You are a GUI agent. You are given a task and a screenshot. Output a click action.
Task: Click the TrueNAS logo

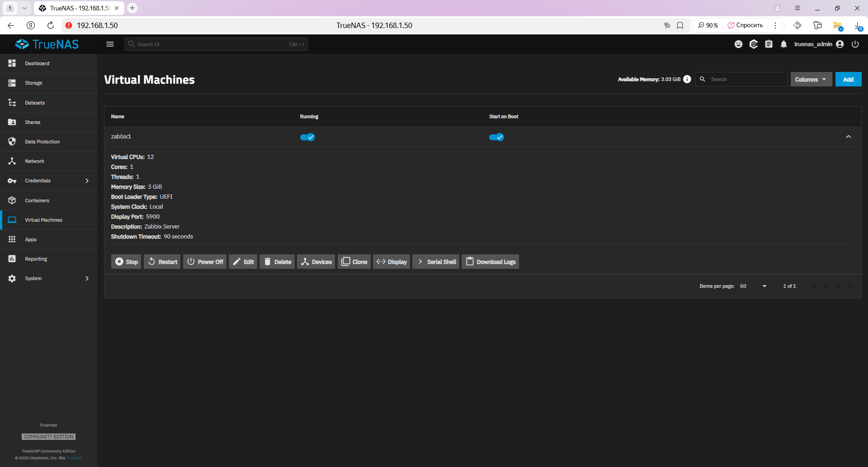pos(47,44)
